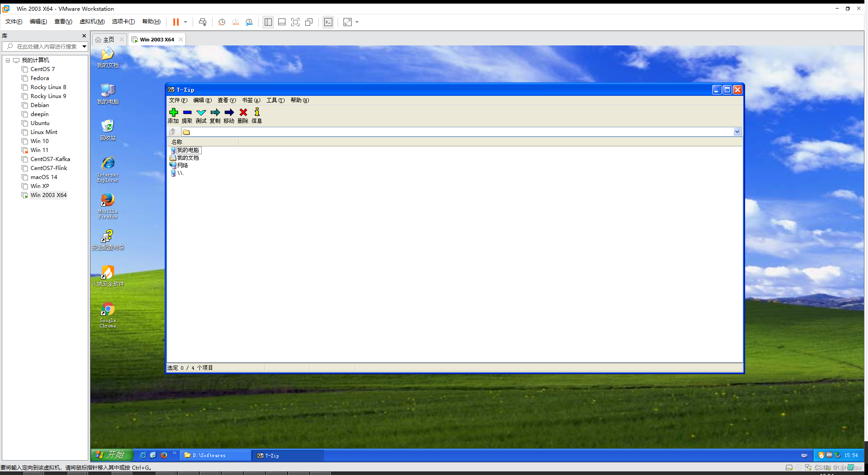The height and width of the screenshot is (475, 868).
Task: Click 我的电脑 desktop icon
Action: [x=108, y=94]
